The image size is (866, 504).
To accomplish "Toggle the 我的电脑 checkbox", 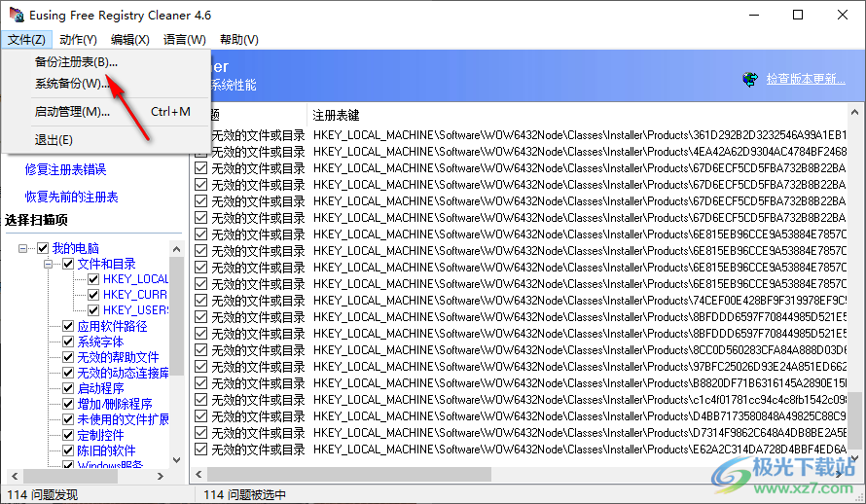I will tap(43, 248).
